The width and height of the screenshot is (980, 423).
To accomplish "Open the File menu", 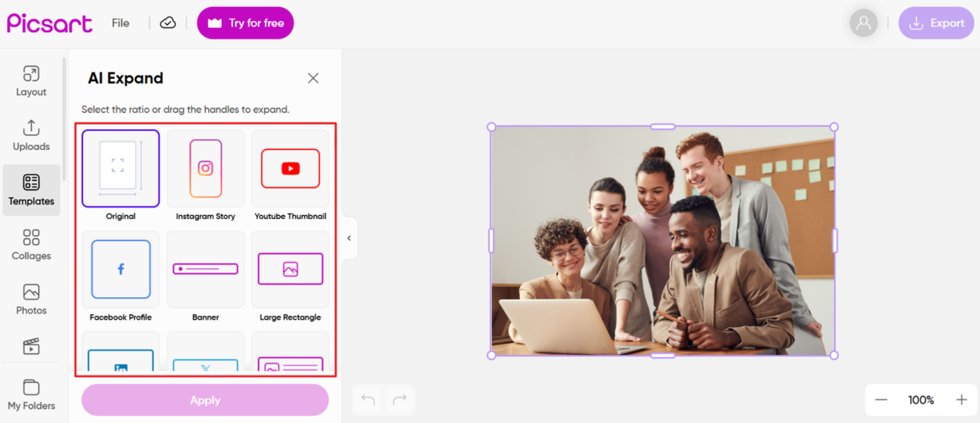I will pos(120,23).
